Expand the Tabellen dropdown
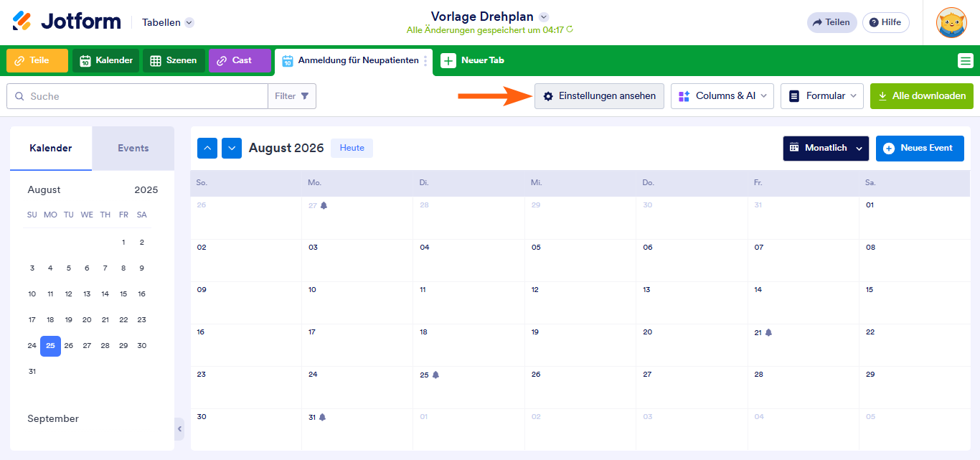 click(x=189, y=22)
